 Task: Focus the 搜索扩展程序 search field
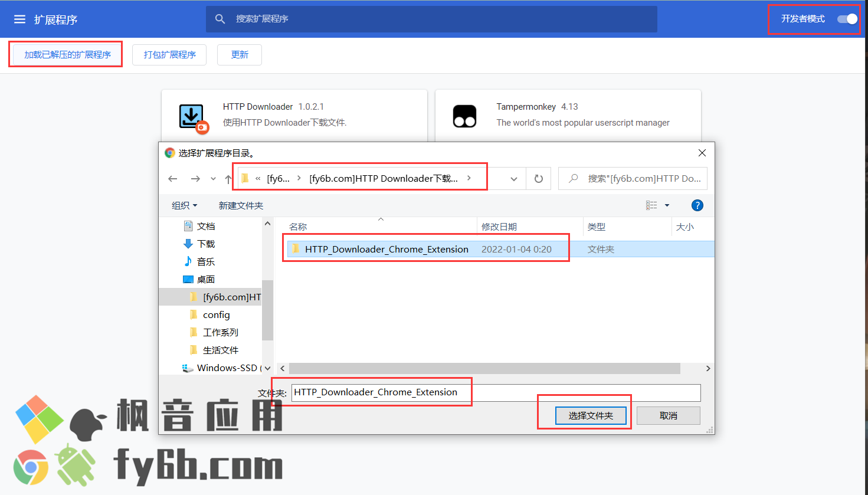coord(431,19)
